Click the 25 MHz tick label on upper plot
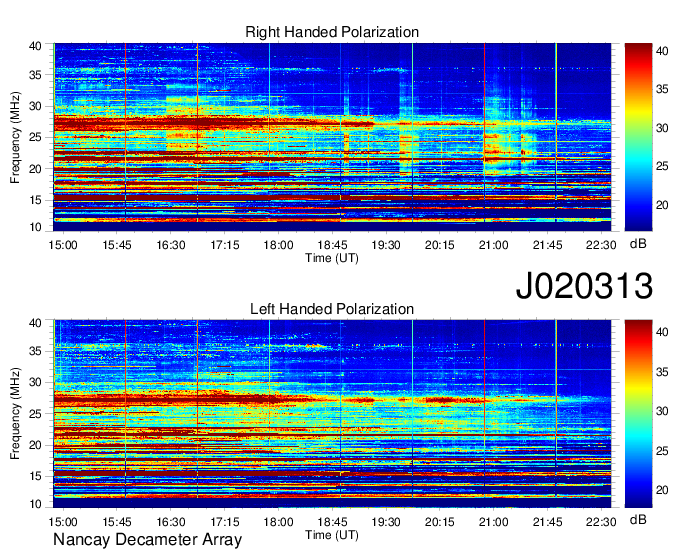Screen dimensions: 680x552 point(35,138)
